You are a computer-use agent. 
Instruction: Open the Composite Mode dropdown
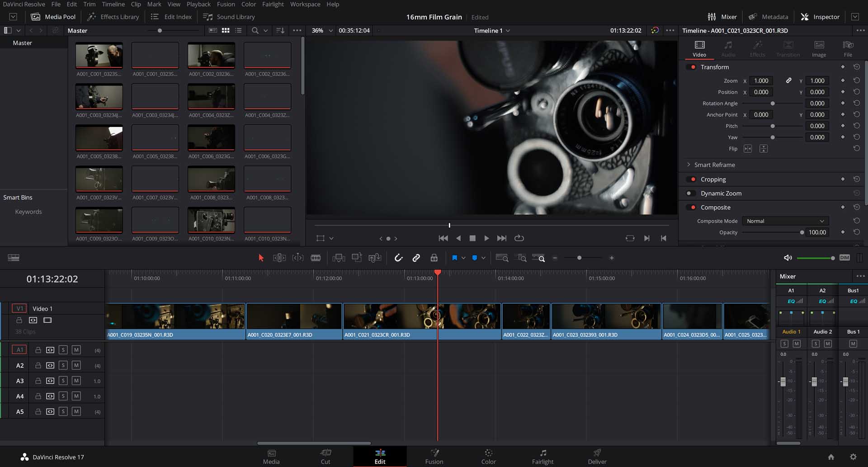coord(785,221)
